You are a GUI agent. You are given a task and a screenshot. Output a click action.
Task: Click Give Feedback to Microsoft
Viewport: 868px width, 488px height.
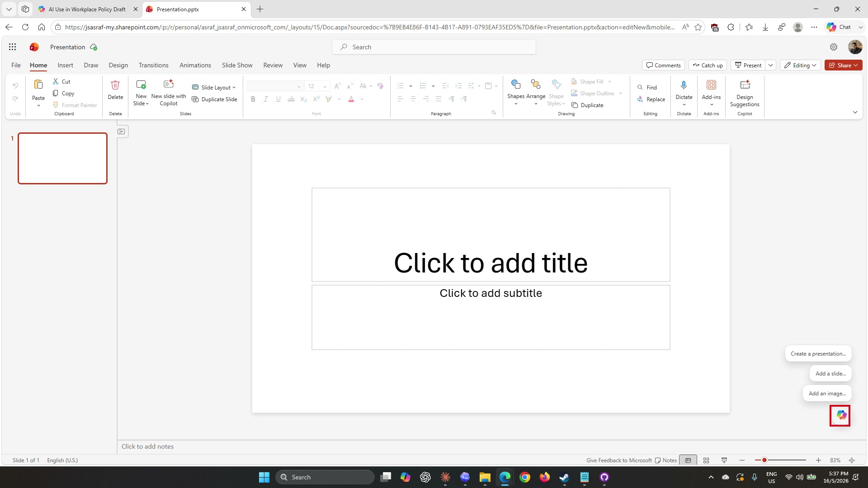(619, 460)
